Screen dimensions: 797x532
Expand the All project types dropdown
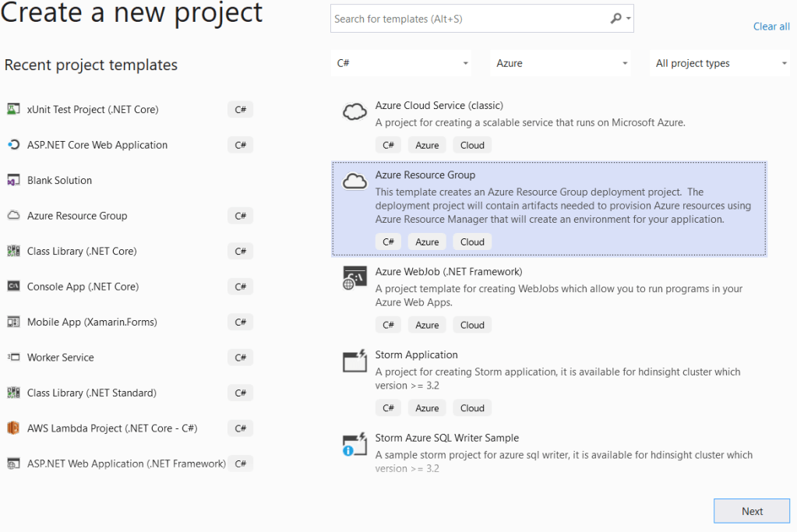[721, 63]
